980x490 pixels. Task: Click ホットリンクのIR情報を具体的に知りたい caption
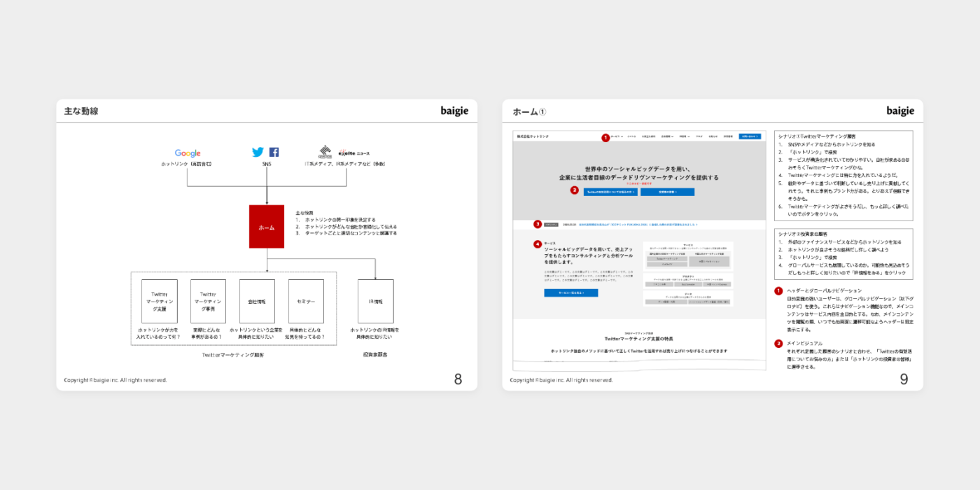(x=376, y=333)
